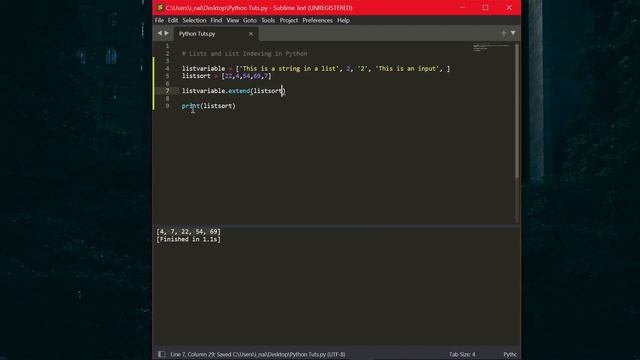
Task: Open the Python syntax selector
Action: pyautogui.click(x=510, y=354)
